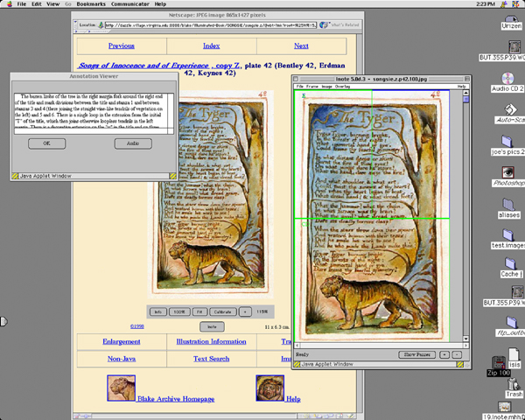Select the Trash icon

(x=512, y=383)
